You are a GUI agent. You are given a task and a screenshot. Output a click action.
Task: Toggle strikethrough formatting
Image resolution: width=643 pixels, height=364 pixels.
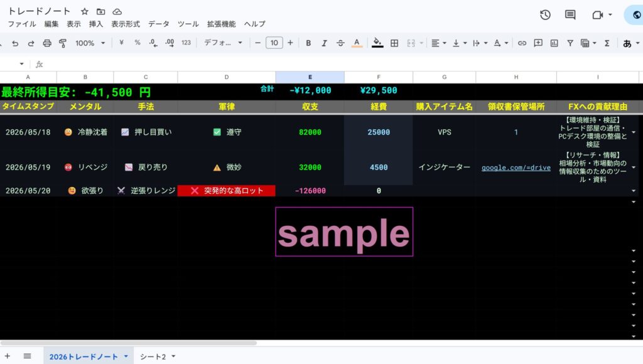coord(340,43)
